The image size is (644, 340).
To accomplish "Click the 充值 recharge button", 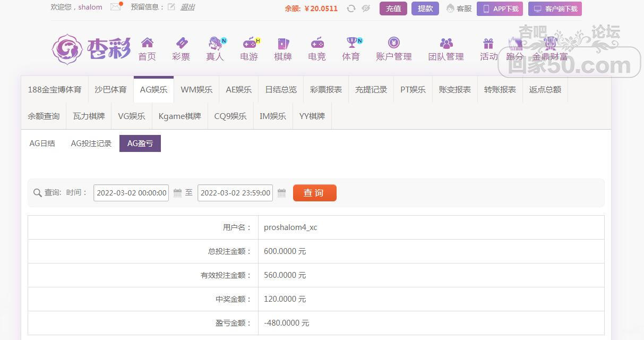I will (x=393, y=8).
